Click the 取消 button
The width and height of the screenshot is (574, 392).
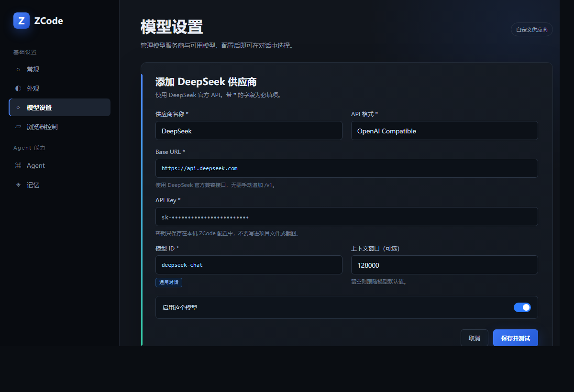click(x=475, y=338)
